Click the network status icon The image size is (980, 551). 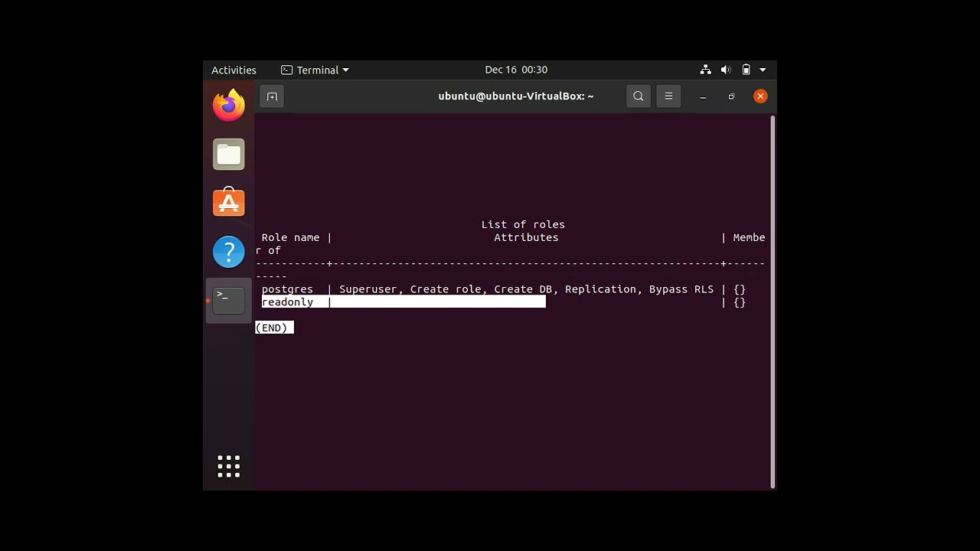click(x=706, y=70)
